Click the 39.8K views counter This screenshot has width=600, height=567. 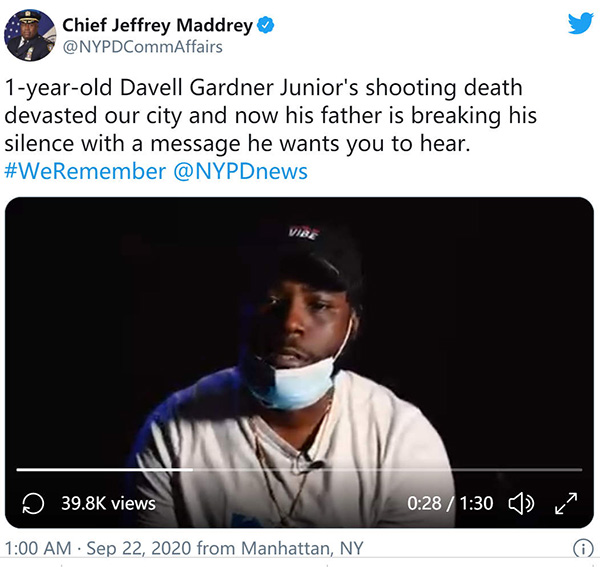coord(108,503)
